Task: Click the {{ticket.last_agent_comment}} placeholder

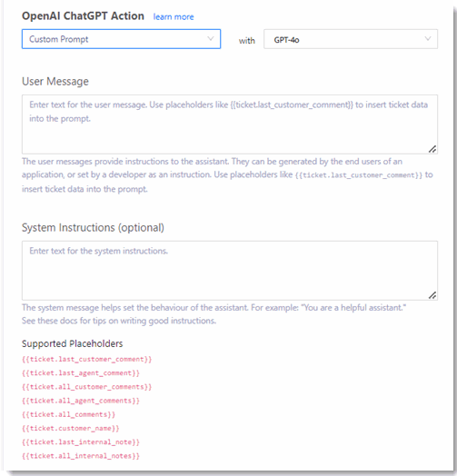Action: pyautogui.click(x=81, y=373)
